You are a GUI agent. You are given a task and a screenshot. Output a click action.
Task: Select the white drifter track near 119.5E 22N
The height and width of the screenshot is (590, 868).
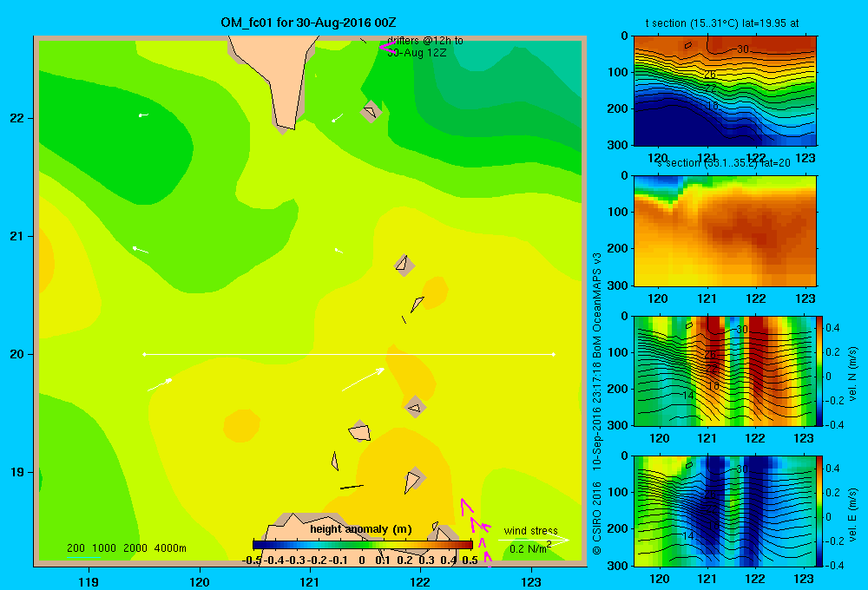[143, 115]
